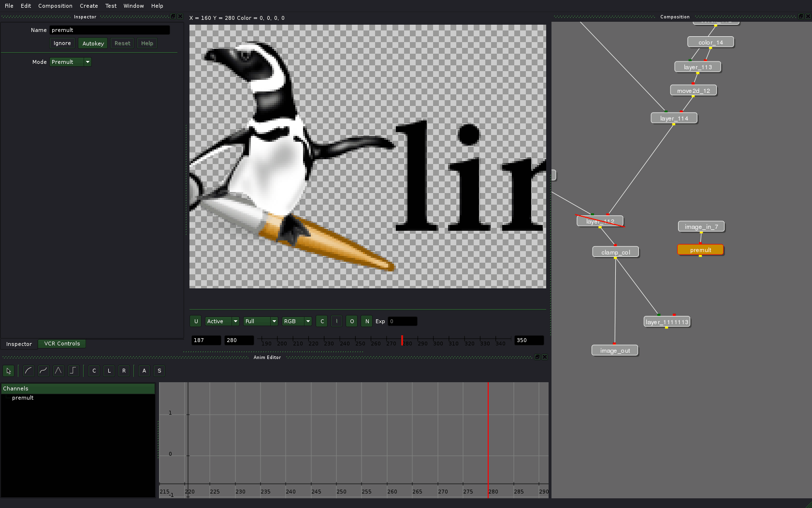Select premult in the Channels list

point(23,398)
